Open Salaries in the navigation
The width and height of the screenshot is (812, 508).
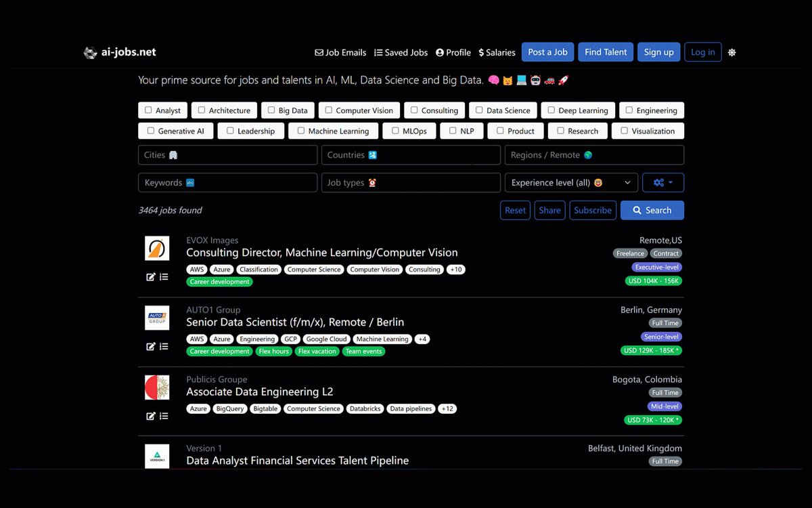(x=497, y=52)
